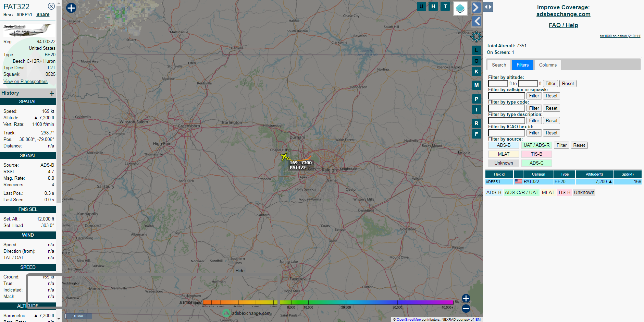Click the blue plus icon at map top-left
The image size is (644, 322).
(71, 8)
